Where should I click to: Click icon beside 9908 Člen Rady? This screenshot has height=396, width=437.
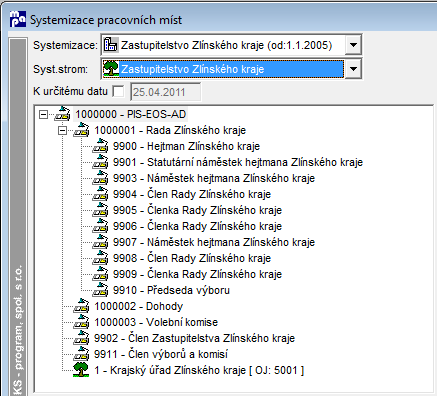(100, 258)
